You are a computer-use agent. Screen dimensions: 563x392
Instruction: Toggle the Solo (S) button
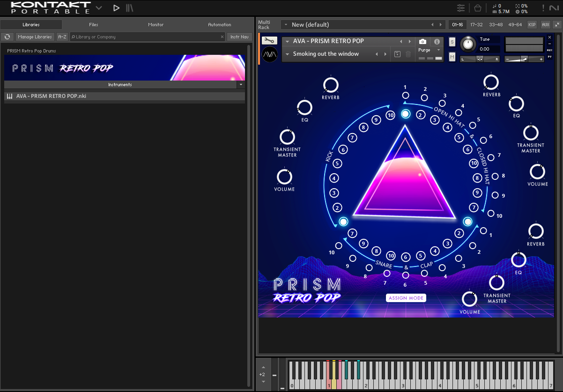point(452,42)
